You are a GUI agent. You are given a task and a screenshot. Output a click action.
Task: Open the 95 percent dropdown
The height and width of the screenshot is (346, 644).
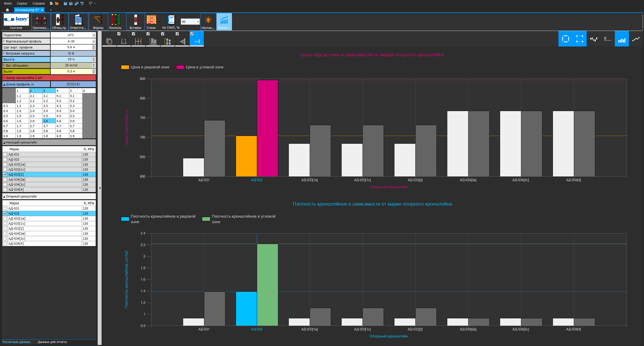198,22
